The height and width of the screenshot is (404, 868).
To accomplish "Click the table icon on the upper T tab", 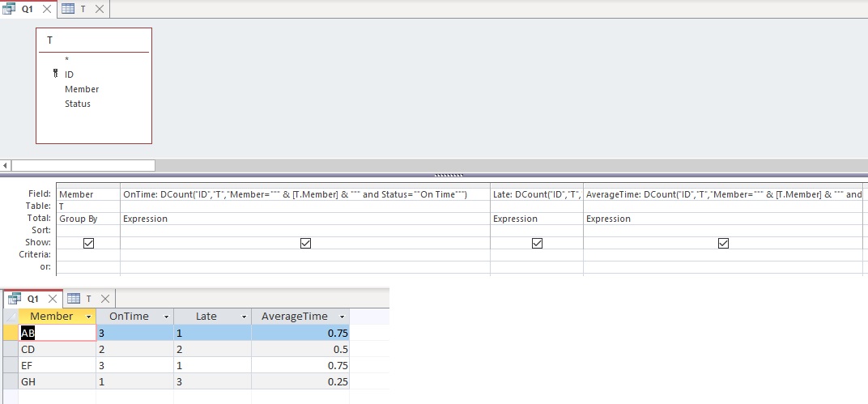I will click(x=68, y=9).
